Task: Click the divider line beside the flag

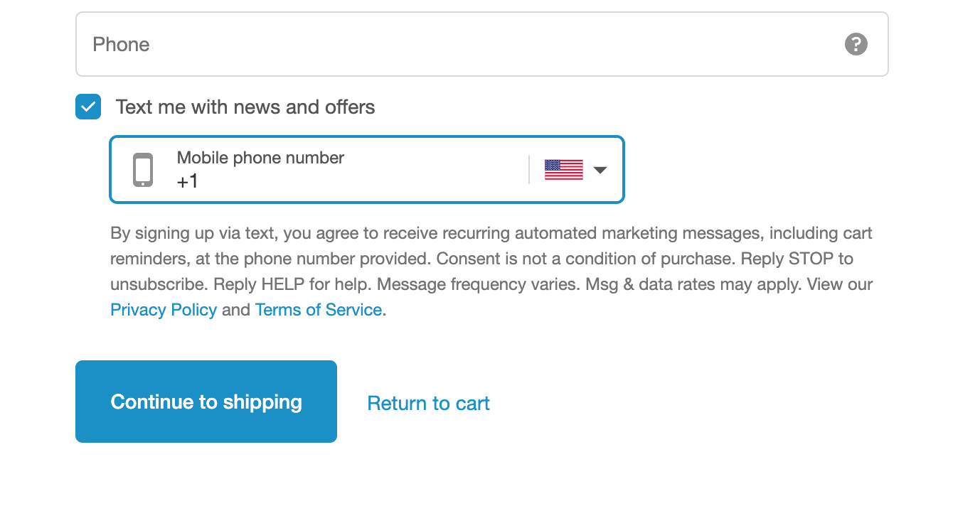Action: point(529,170)
